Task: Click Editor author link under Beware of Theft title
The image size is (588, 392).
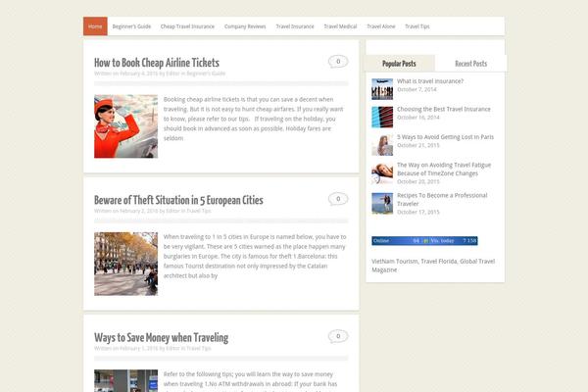Action: (x=172, y=211)
